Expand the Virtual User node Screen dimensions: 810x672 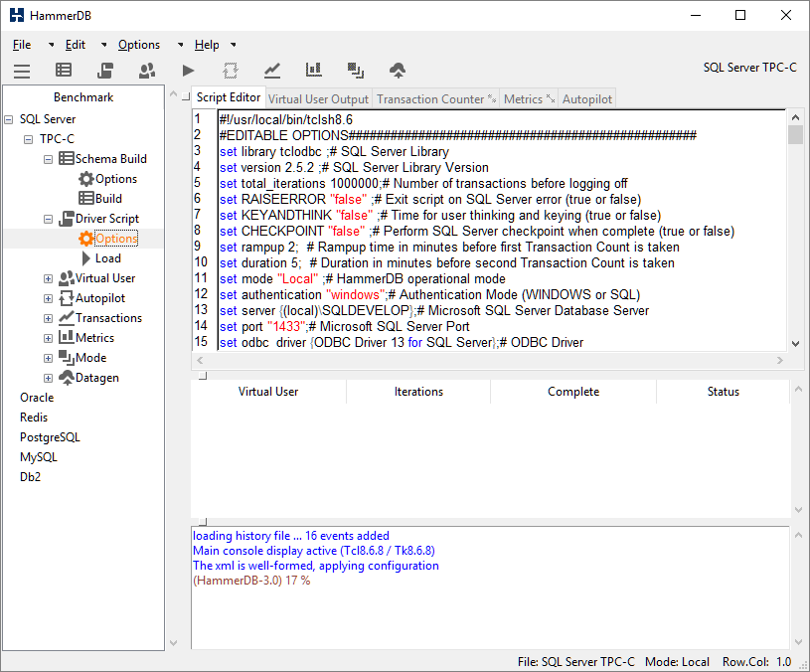click(x=48, y=279)
